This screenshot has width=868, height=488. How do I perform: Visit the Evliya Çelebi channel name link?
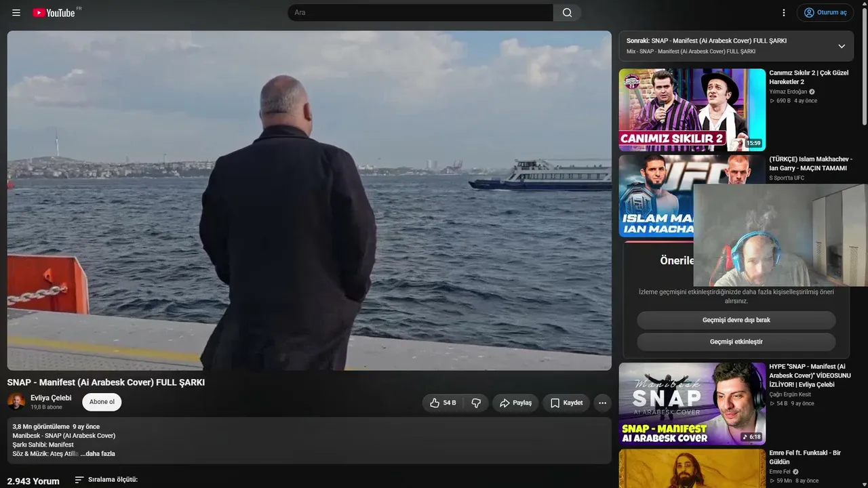click(51, 398)
